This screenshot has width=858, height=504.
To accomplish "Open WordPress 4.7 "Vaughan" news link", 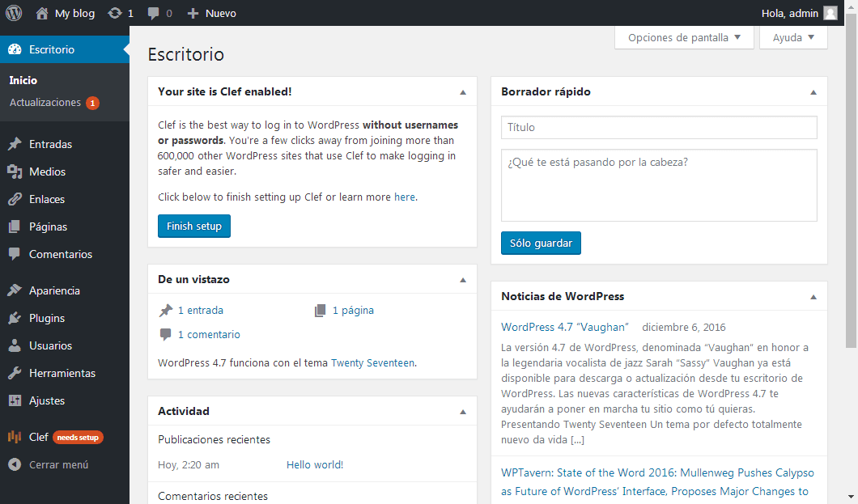I will click(565, 327).
